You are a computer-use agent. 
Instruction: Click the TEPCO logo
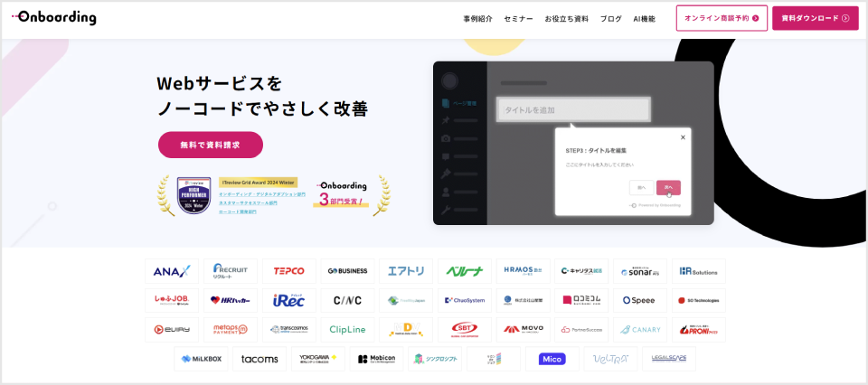[289, 271]
